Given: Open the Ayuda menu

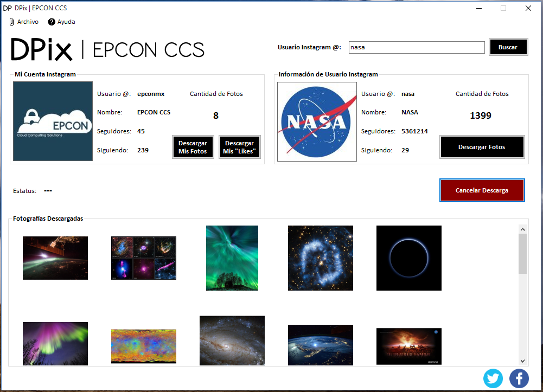Looking at the screenshot, I should point(62,22).
